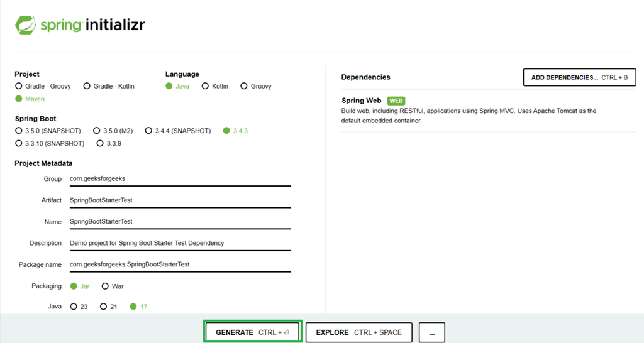Select Gradle - Kotlin project type
The image size is (644, 343).
click(109, 86)
